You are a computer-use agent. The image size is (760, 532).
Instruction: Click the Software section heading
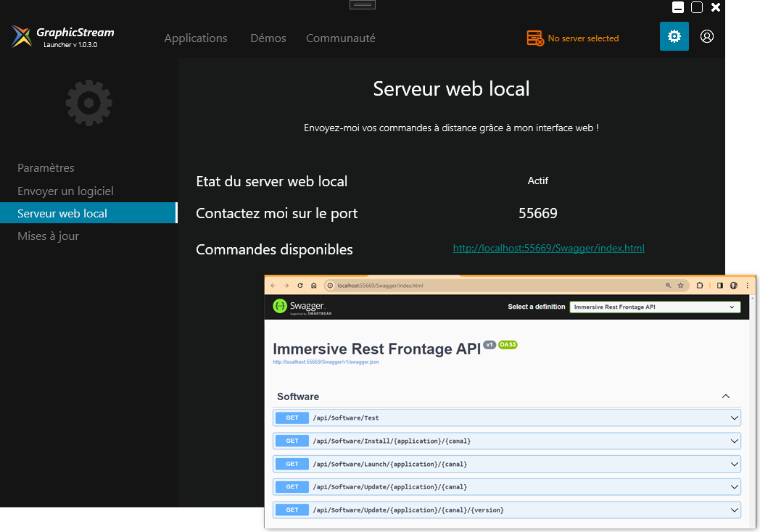[298, 396]
